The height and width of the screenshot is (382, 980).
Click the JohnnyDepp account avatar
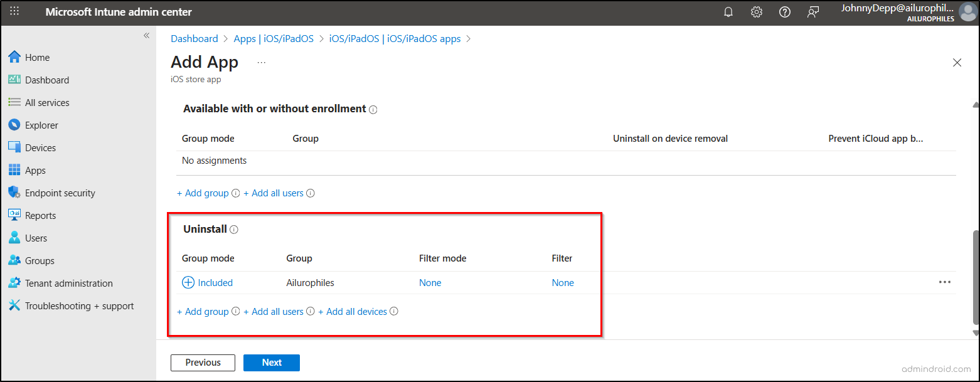tap(967, 12)
